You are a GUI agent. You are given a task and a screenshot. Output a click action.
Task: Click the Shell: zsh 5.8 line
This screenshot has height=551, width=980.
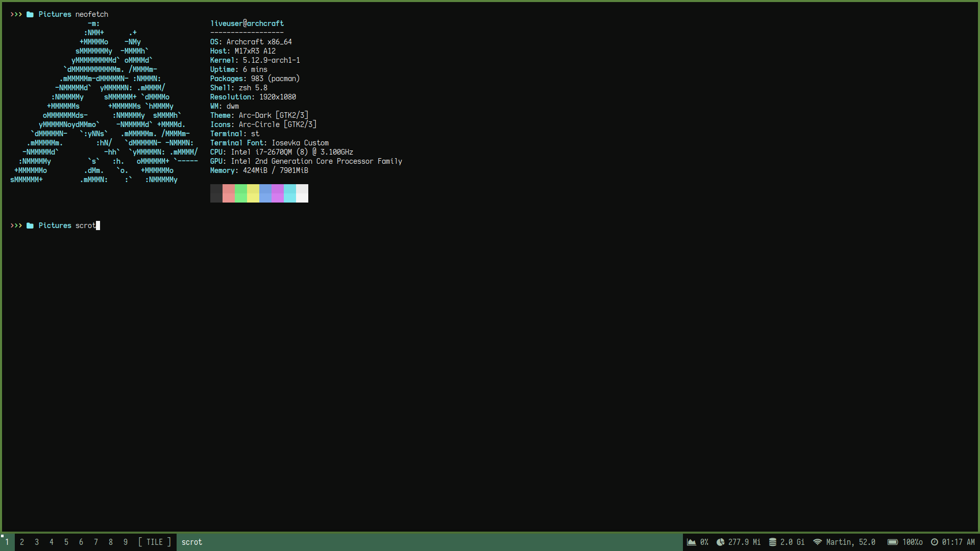pos(239,88)
